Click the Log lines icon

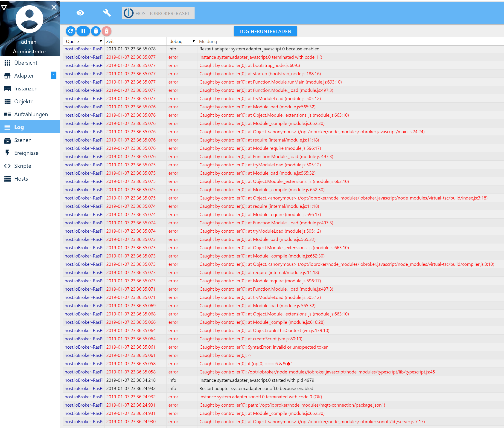7,127
